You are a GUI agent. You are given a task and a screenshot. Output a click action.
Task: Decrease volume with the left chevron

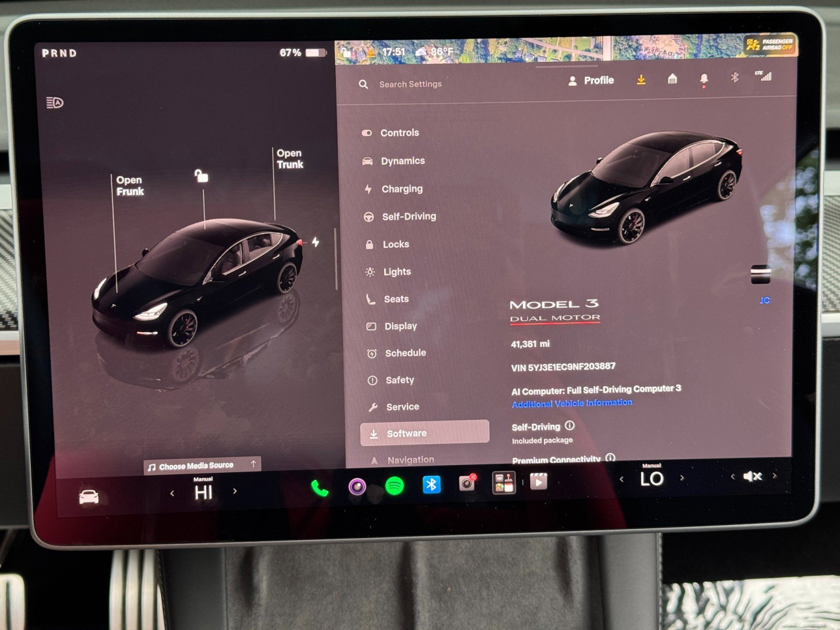[732, 477]
